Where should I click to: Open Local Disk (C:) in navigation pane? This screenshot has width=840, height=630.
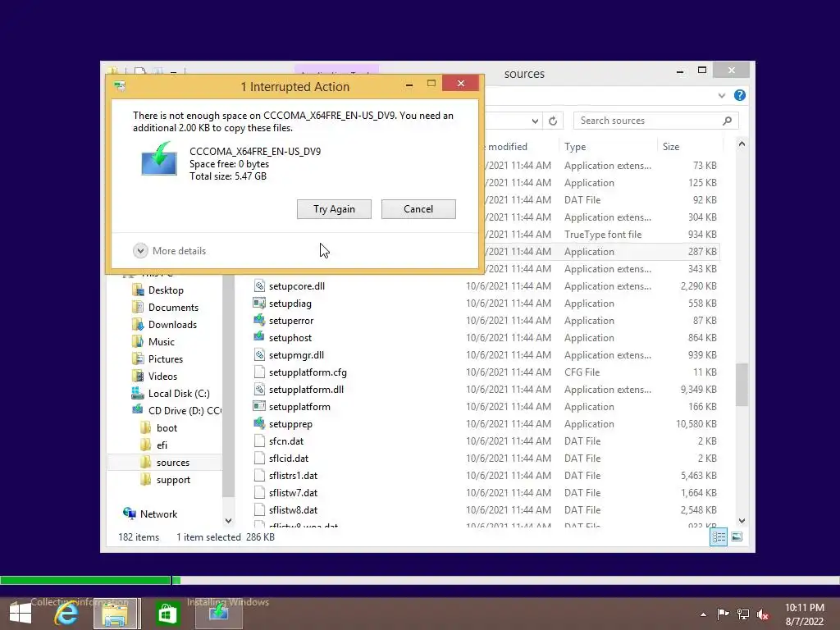[178, 394]
